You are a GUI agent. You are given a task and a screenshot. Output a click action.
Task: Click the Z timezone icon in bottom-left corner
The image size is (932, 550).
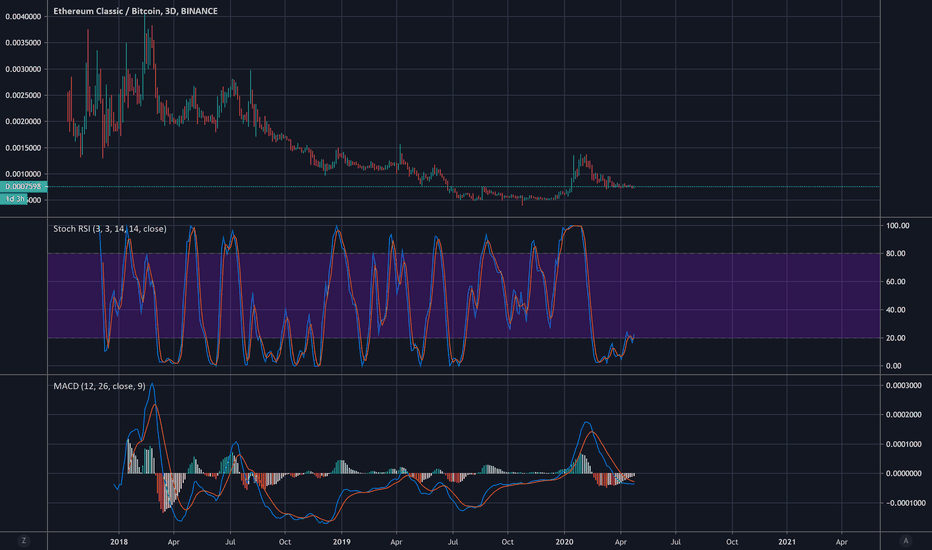tap(24, 540)
